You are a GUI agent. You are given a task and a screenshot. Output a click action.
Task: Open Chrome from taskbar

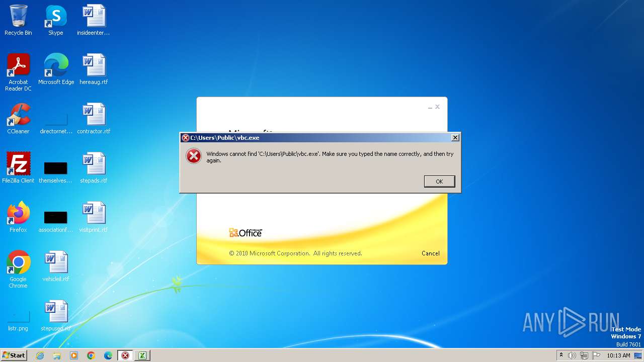[91, 355]
